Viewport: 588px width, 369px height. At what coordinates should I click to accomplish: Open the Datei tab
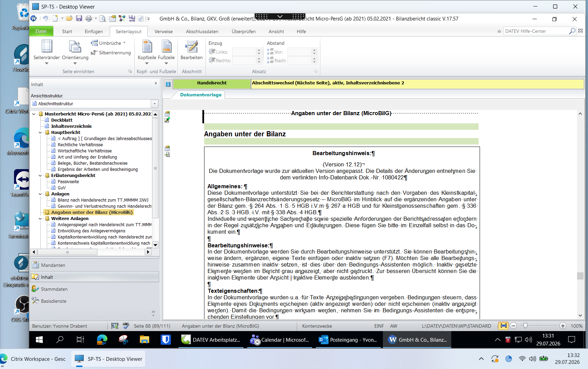click(41, 31)
